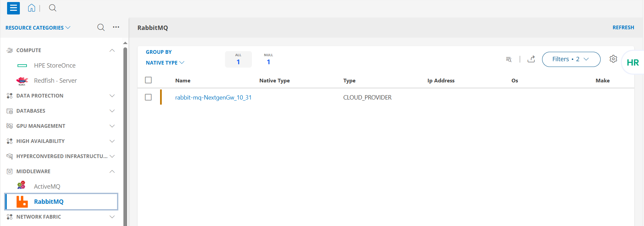This screenshot has height=226, width=644.
Task: Sort by the Native Type column header
Action: (274, 81)
